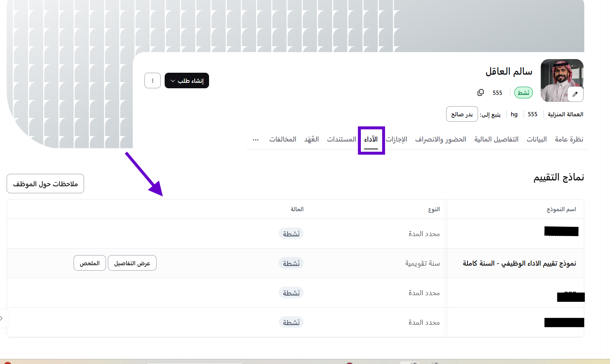Select the الأداء tab

[371, 139]
